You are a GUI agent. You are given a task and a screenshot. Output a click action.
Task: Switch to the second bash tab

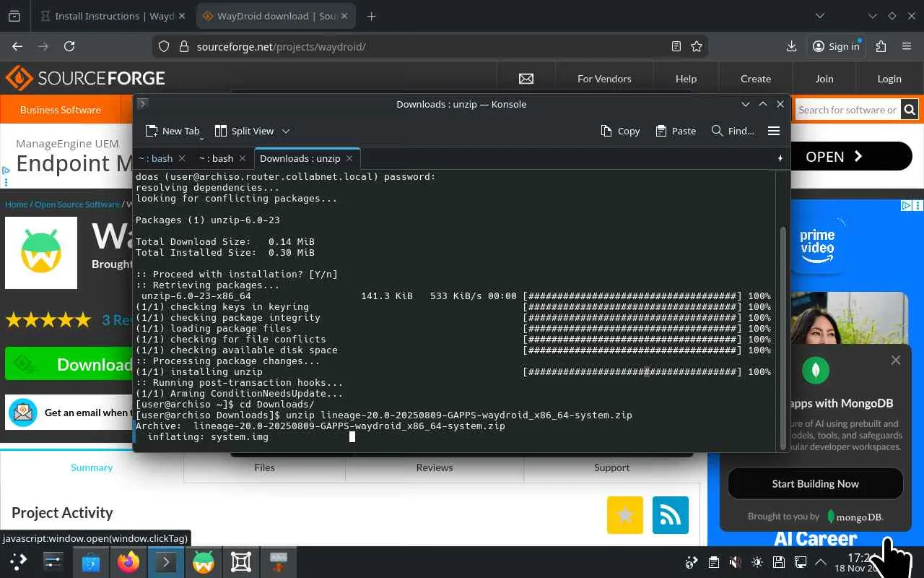(x=217, y=158)
